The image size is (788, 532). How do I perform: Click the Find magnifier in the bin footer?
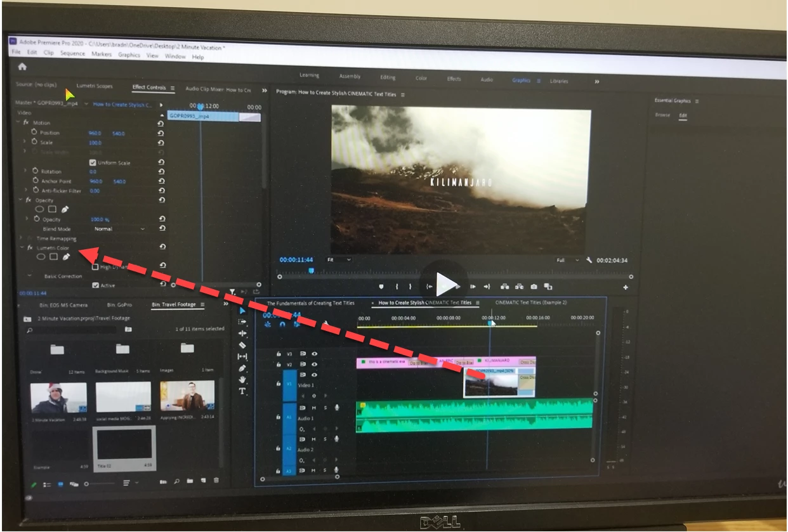(x=177, y=482)
